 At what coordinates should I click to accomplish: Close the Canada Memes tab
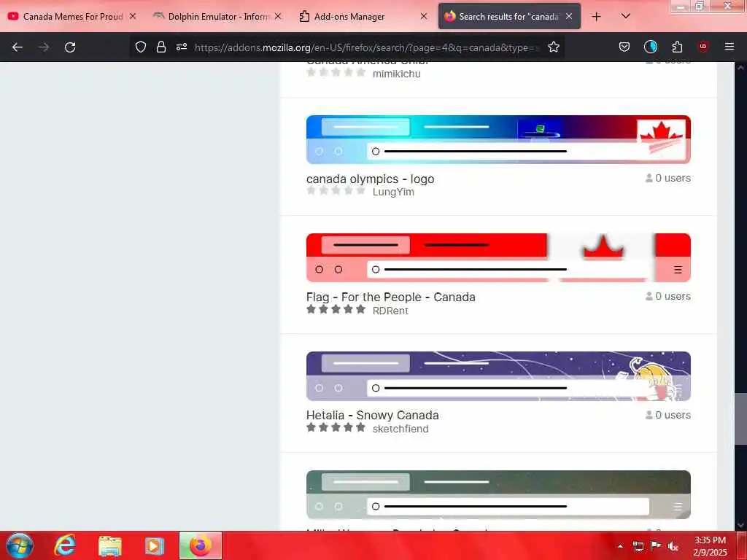pyautogui.click(x=133, y=17)
